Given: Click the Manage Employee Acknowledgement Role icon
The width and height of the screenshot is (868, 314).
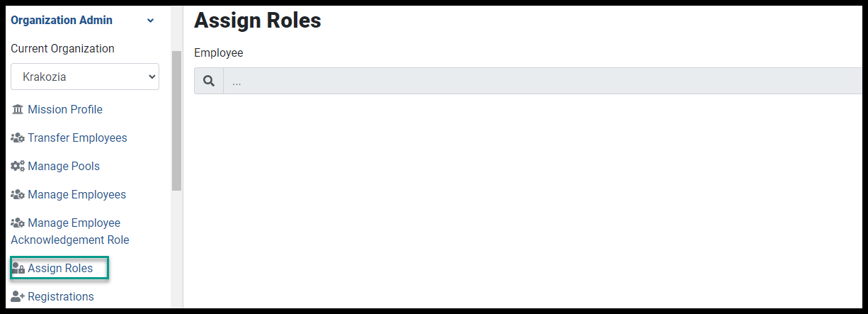Looking at the screenshot, I should [18, 223].
